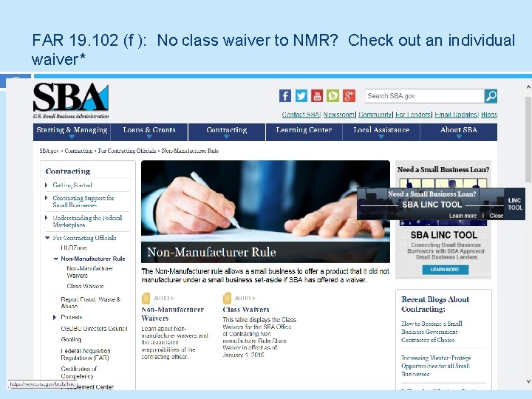The image size is (532, 399).
Task: Close the LINC Tool popup
Action: point(496,216)
